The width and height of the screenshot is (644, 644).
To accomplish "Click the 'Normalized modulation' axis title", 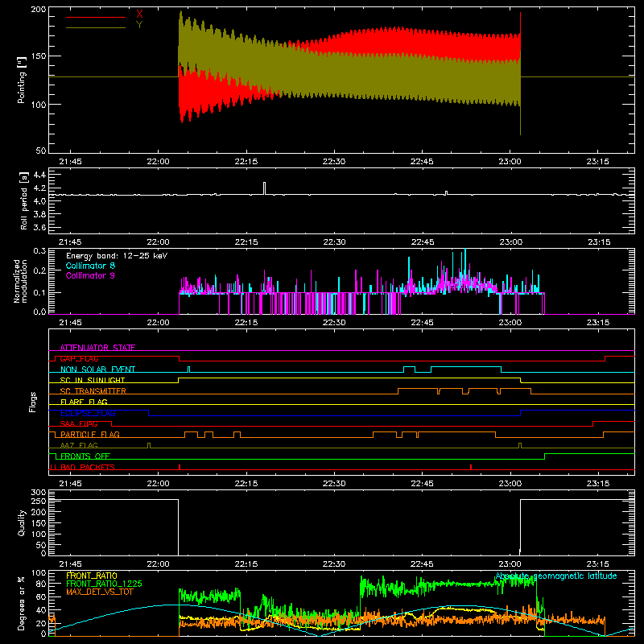I will (20, 281).
